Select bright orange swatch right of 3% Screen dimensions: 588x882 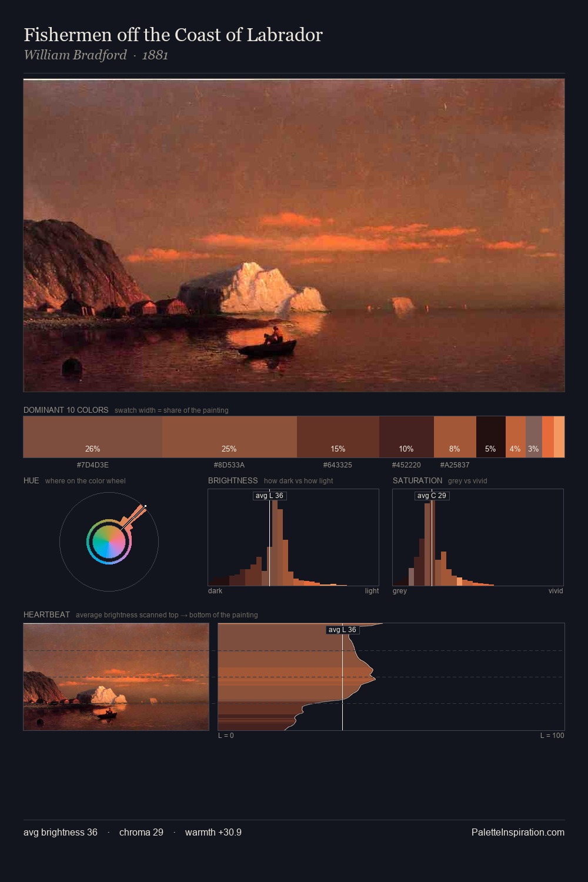[x=548, y=437]
